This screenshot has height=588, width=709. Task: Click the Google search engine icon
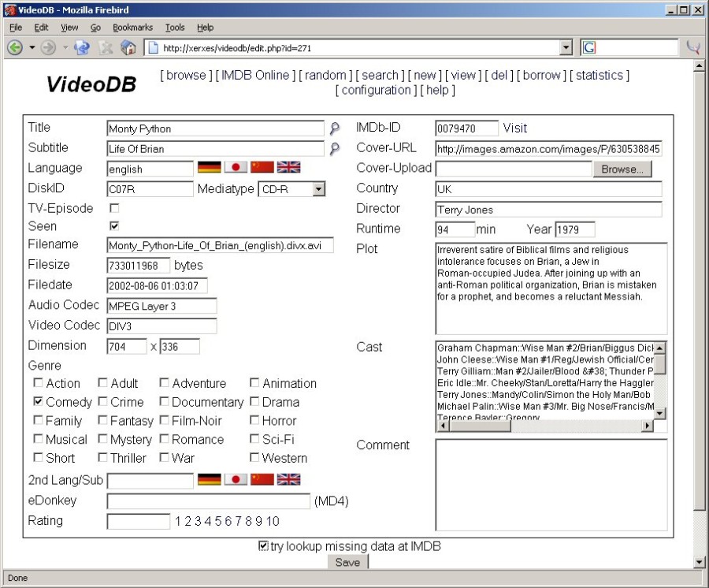click(x=589, y=47)
